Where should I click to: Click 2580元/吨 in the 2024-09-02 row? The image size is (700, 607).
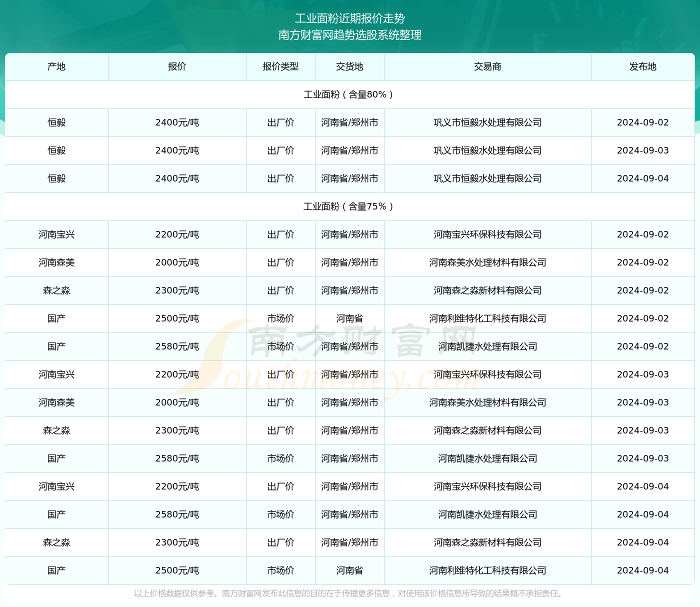[177, 346]
